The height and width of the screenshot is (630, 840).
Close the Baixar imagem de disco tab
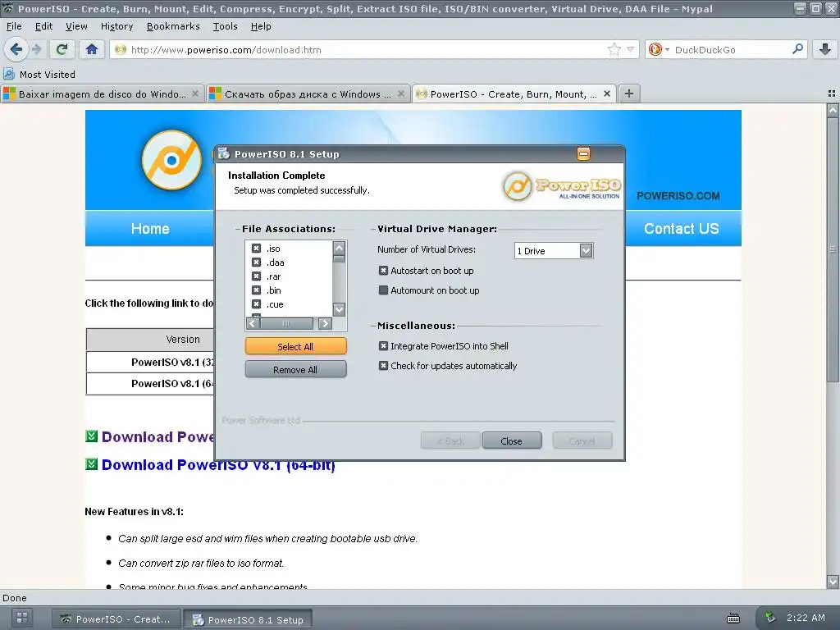(195, 94)
